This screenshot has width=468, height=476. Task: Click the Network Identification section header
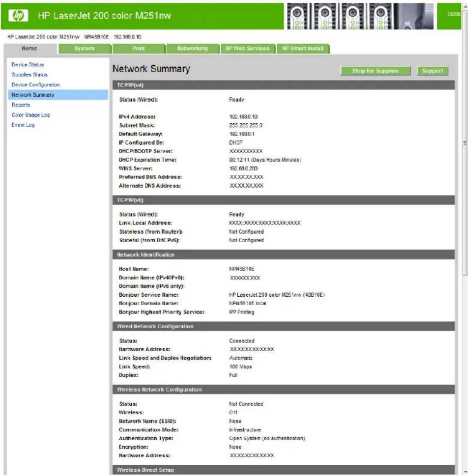coord(283,255)
